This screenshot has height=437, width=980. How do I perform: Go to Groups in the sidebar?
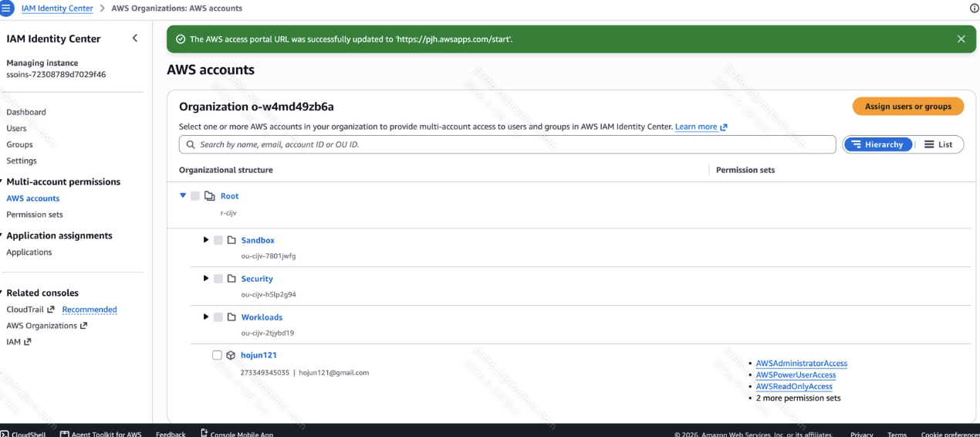19,144
